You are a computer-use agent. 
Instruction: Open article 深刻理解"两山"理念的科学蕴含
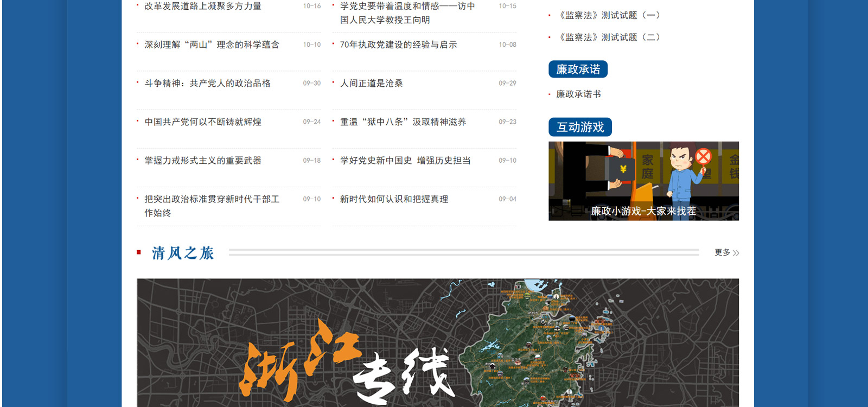tap(212, 45)
